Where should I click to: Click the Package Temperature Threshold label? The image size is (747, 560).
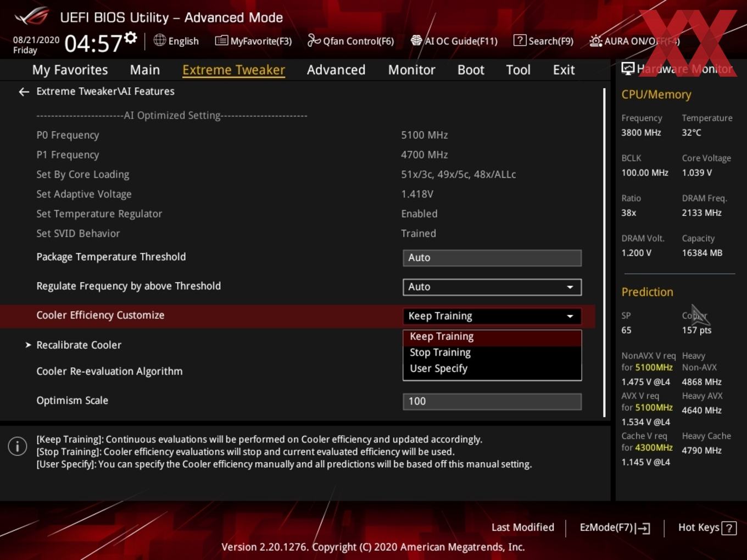pos(111,257)
